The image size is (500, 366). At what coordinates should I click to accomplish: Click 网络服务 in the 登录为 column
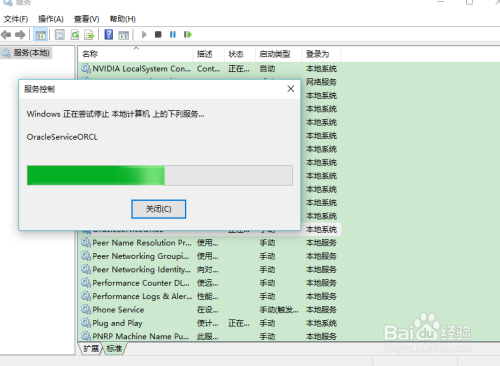pyautogui.click(x=321, y=82)
